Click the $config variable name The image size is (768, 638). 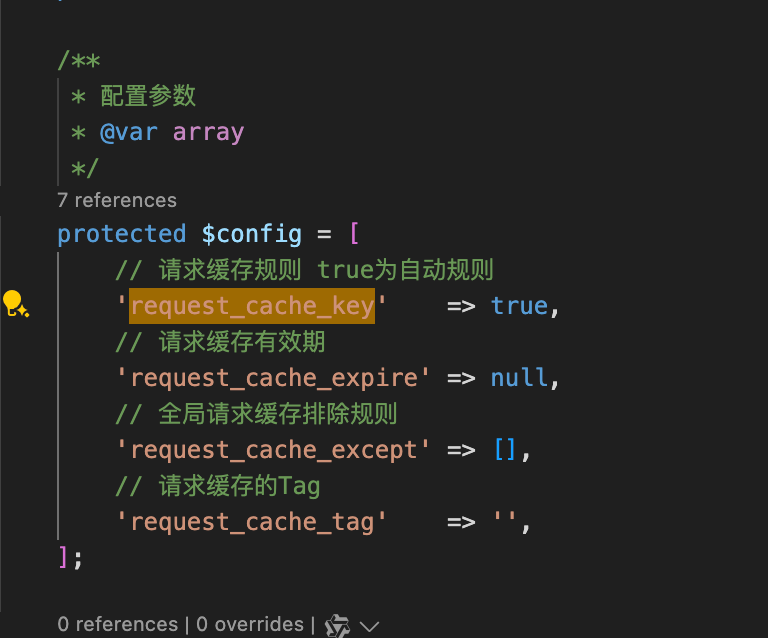[251, 233]
